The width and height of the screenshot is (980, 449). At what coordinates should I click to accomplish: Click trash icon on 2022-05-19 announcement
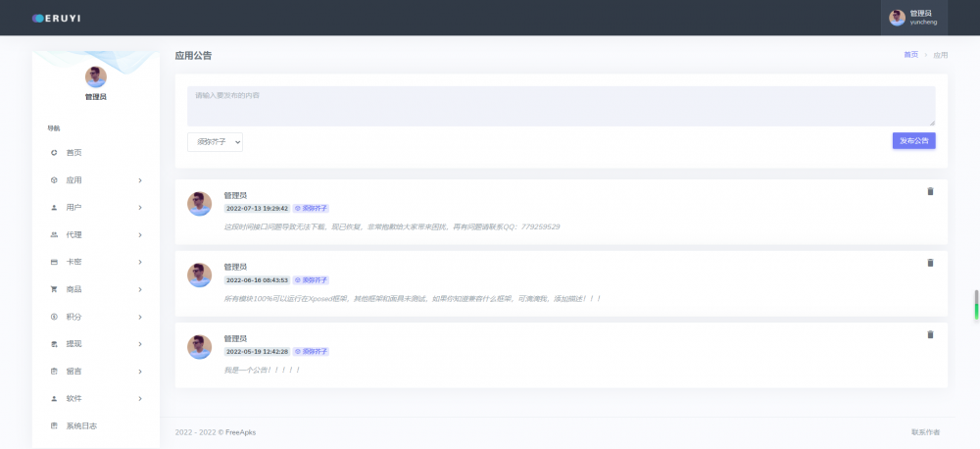click(x=930, y=334)
